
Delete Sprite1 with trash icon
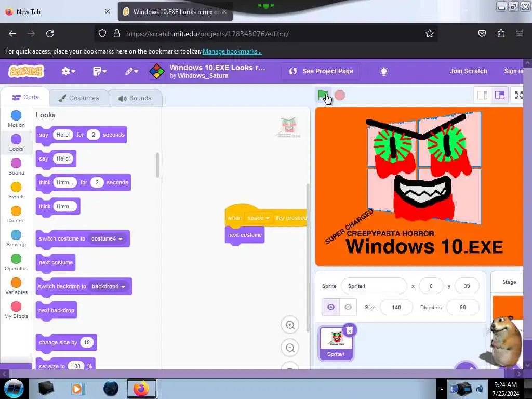pyautogui.click(x=349, y=330)
